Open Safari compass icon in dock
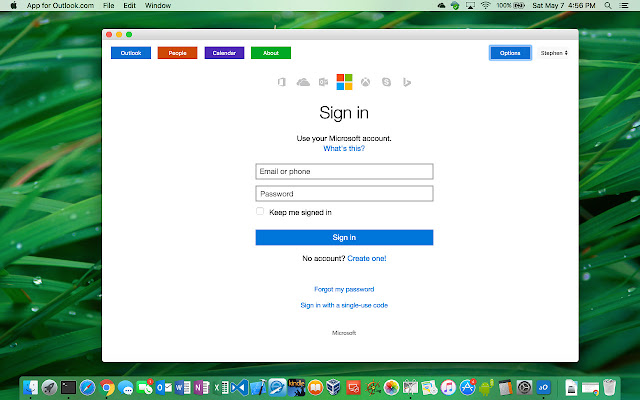The width and height of the screenshot is (640, 400). (87, 387)
